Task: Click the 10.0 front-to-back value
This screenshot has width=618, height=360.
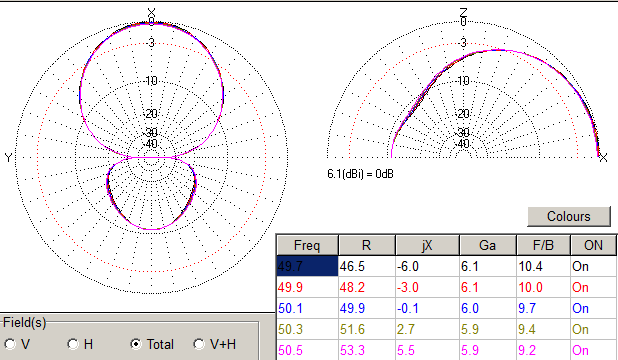Action: [531, 287]
